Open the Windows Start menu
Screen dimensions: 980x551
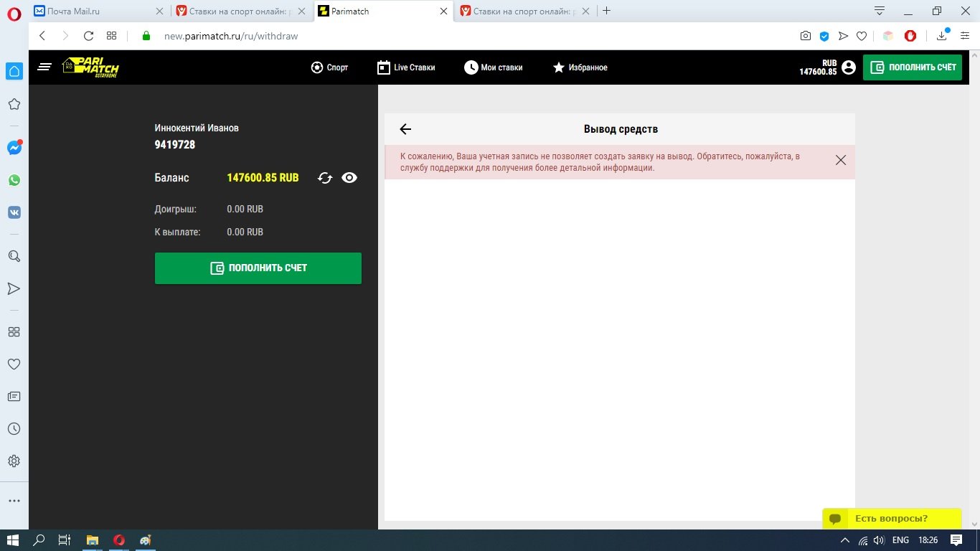[12, 540]
